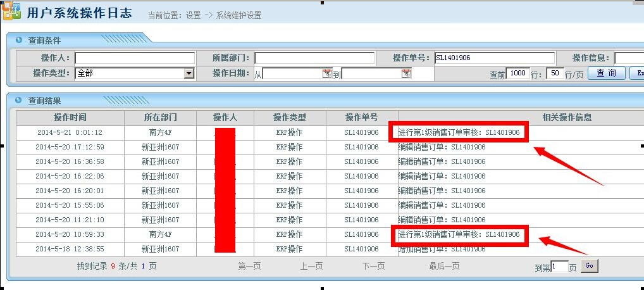Screen dimensions: 644x290
Task: Click the 相关操作信息 column header
Action: click(x=567, y=118)
